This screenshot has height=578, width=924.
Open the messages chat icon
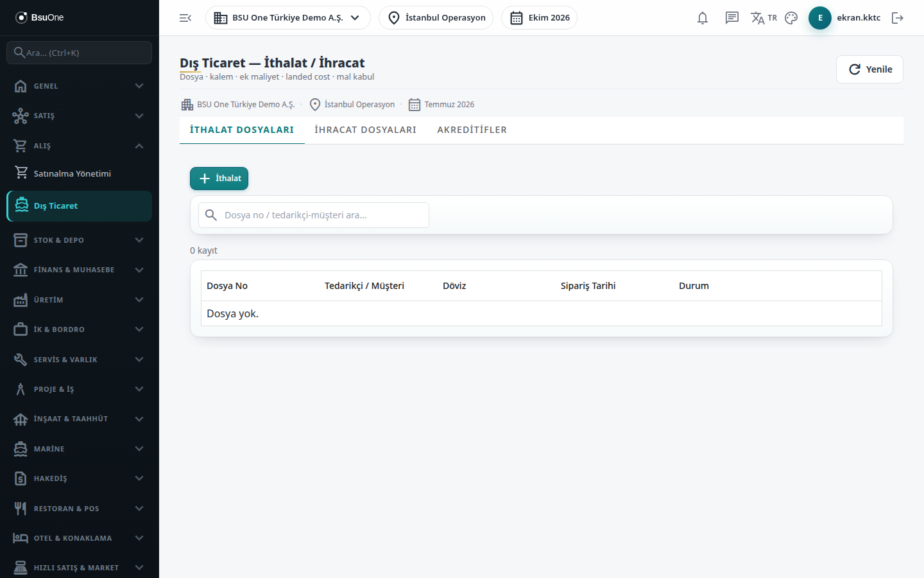[732, 18]
